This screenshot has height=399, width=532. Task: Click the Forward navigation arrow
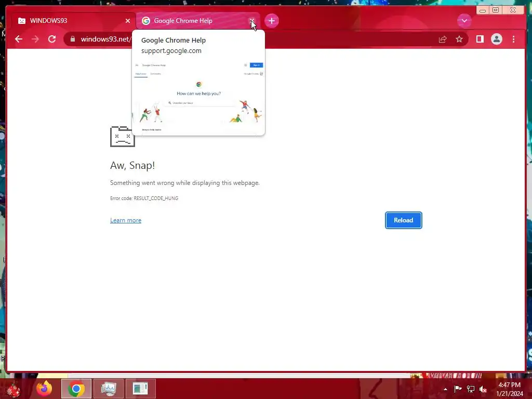point(35,39)
